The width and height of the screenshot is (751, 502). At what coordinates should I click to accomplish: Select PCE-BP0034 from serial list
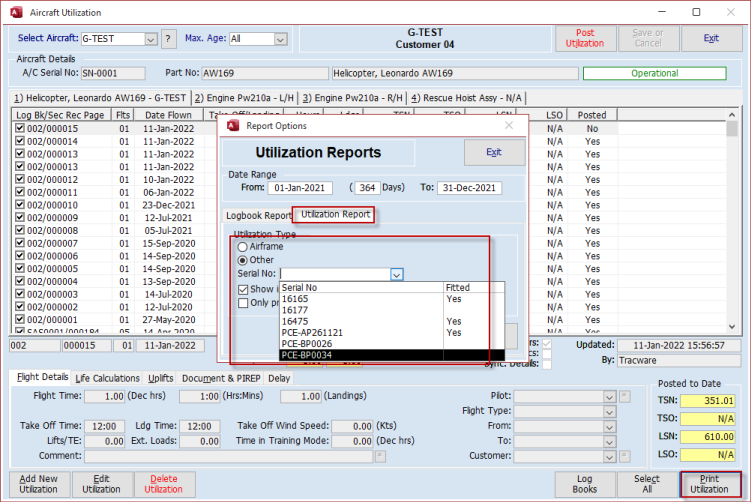[392, 355]
